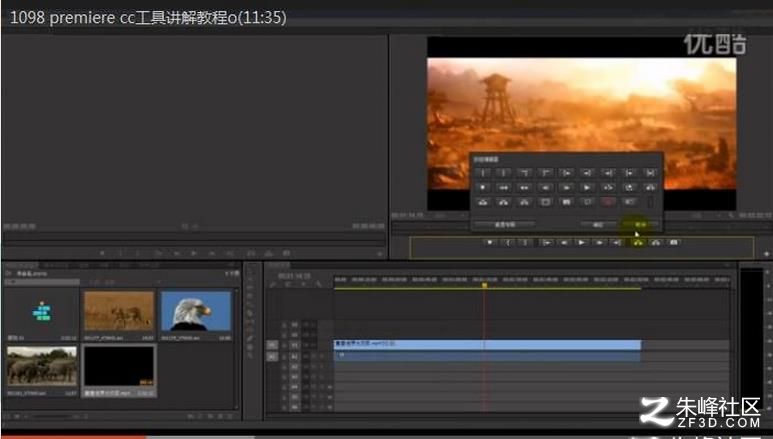This screenshot has width=773, height=439.
Task: Click Extract button in Program Monitor transport bar
Action: [x=656, y=242]
